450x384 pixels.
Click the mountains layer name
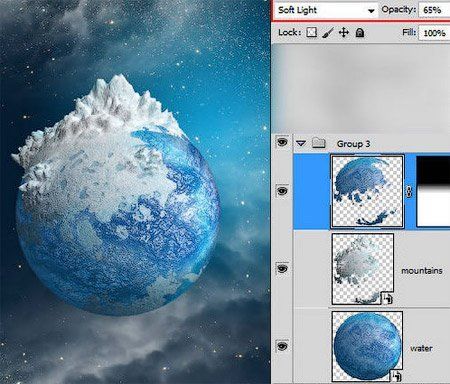422,271
